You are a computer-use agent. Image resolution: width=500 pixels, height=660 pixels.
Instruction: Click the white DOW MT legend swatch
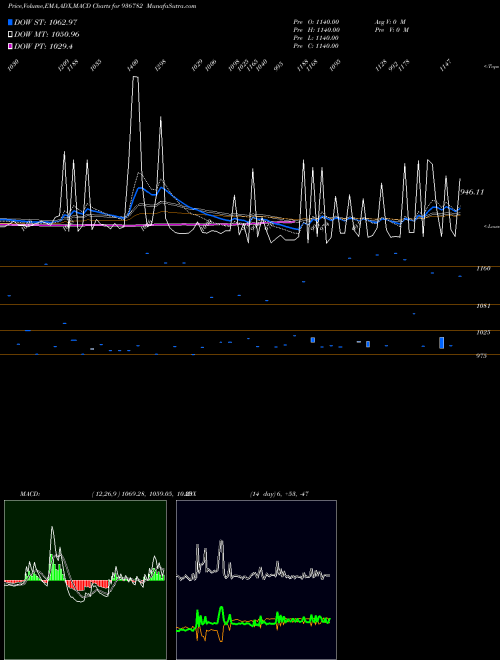[10, 35]
